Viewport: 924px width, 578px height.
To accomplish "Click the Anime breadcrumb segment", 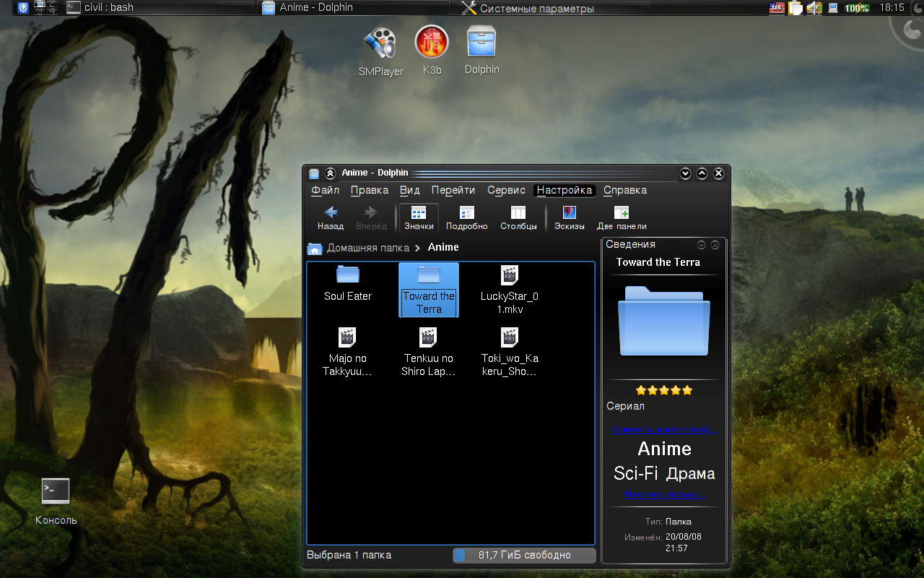I will coord(443,247).
